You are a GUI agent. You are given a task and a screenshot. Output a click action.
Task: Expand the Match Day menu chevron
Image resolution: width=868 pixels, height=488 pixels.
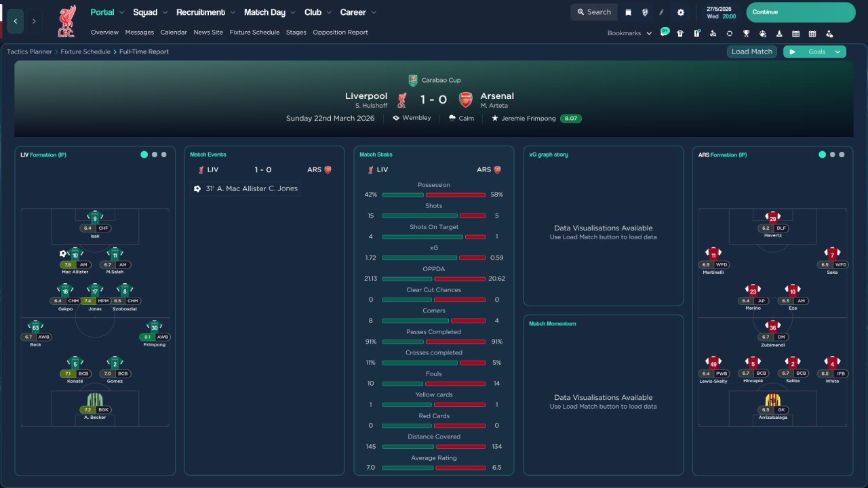coord(293,12)
